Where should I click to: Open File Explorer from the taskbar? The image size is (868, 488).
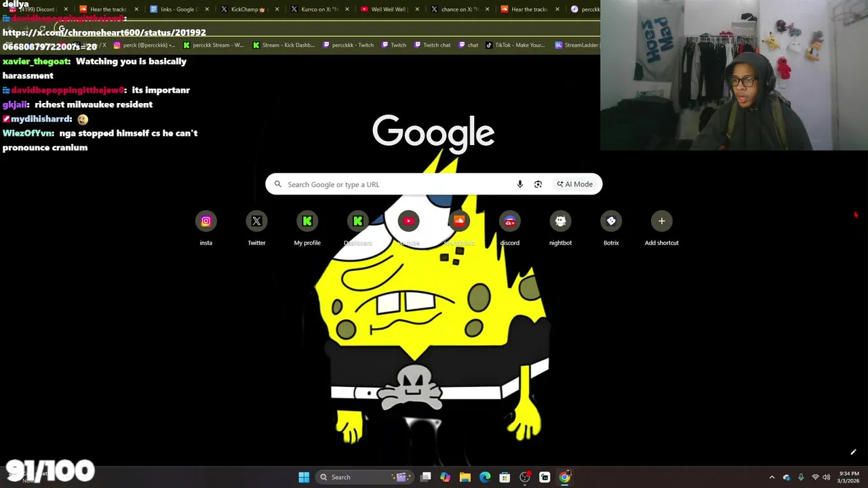coord(465,477)
